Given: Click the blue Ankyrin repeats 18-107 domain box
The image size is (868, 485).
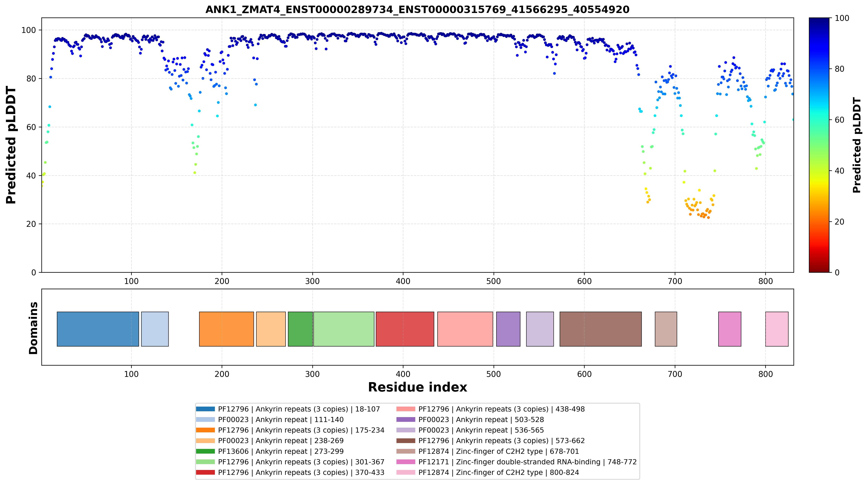Looking at the screenshot, I should pyautogui.click(x=98, y=329).
